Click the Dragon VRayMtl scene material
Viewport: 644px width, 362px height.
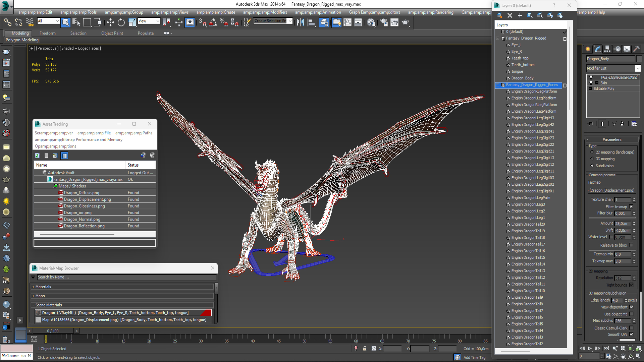[123, 313]
